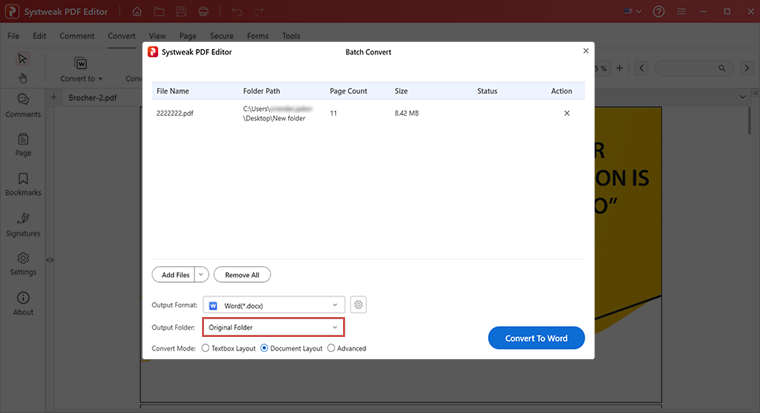
Task: Open the Signatures sidebar panel
Action: click(23, 225)
